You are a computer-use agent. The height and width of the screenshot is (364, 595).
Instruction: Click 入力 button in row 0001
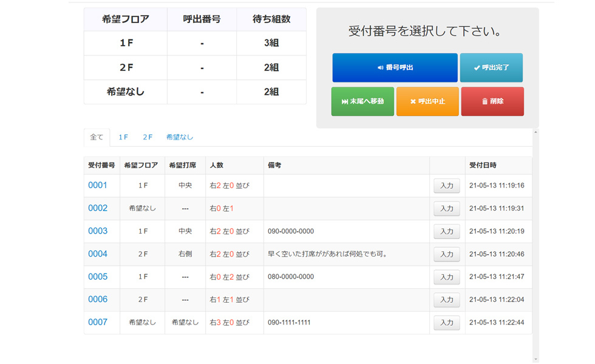[447, 186]
